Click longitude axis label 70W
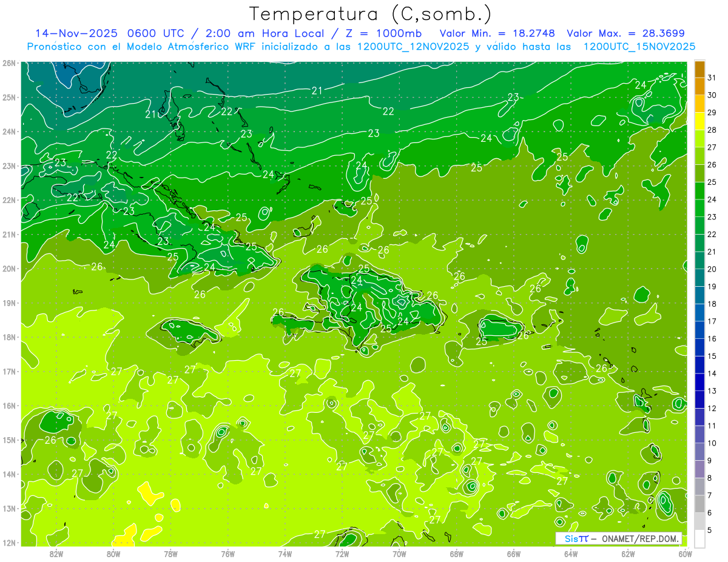Screen dimensions: 728x562 tap(399, 554)
